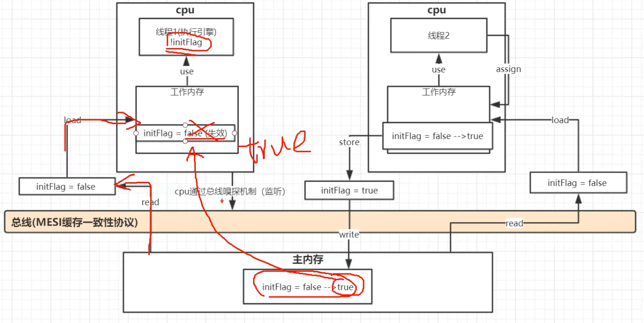Select the 线程2 box
The height and width of the screenshot is (323, 644).
438,36
